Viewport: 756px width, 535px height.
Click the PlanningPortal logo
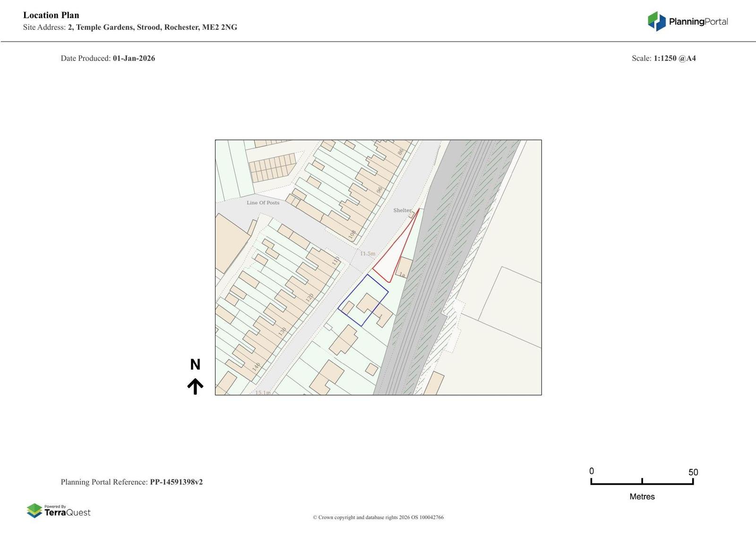[x=687, y=21]
